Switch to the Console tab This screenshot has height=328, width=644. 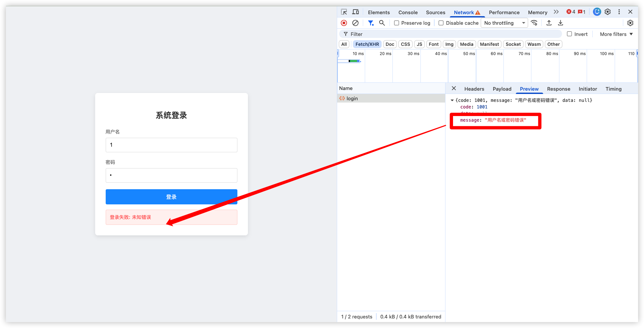point(408,13)
